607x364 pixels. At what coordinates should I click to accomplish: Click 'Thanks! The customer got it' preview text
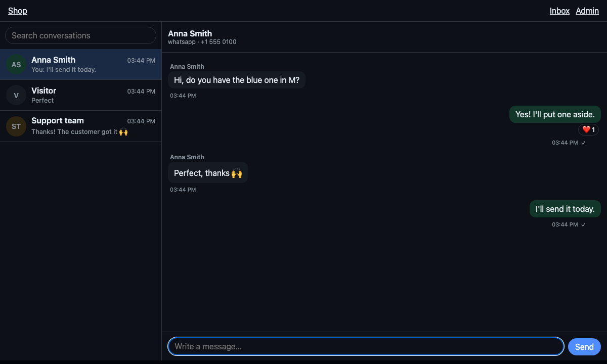(x=79, y=131)
